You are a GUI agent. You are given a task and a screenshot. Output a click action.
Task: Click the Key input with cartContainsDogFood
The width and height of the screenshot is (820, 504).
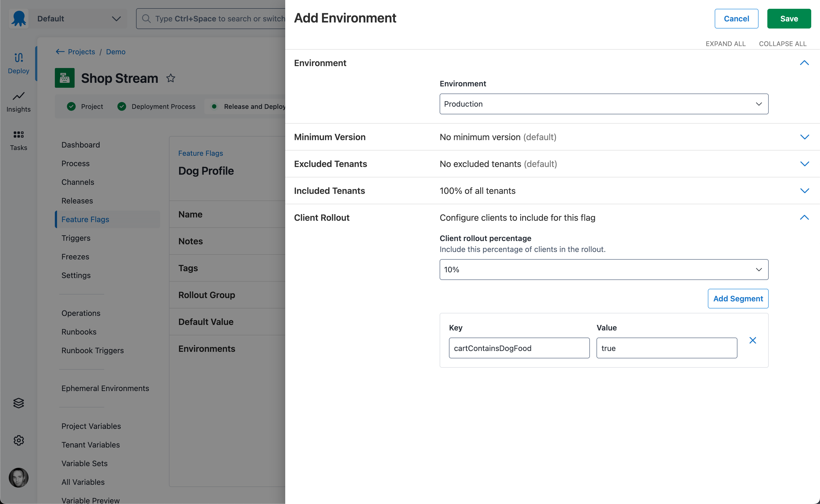pyautogui.click(x=519, y=348)
